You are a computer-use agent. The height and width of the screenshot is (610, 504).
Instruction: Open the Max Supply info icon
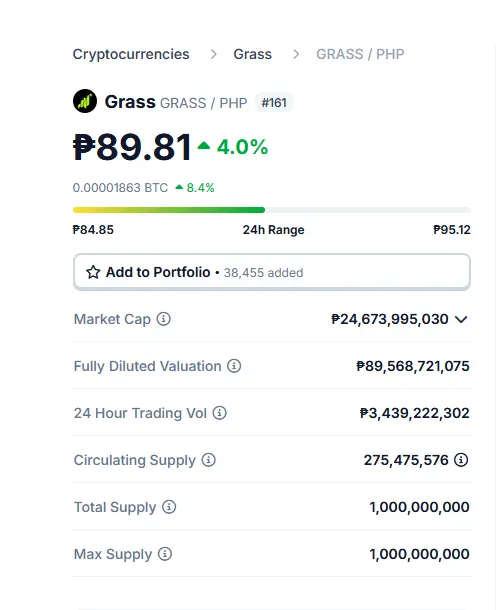(165, 554)
